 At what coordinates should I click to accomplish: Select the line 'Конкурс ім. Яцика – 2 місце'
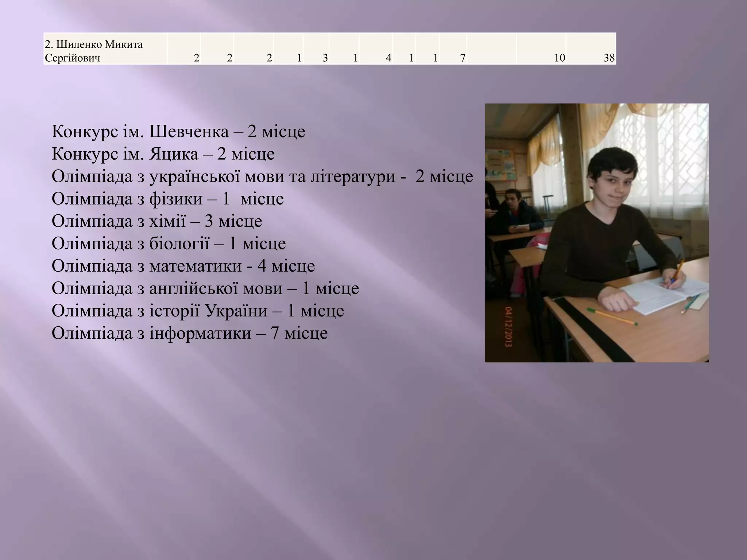(x=163, y=154)
